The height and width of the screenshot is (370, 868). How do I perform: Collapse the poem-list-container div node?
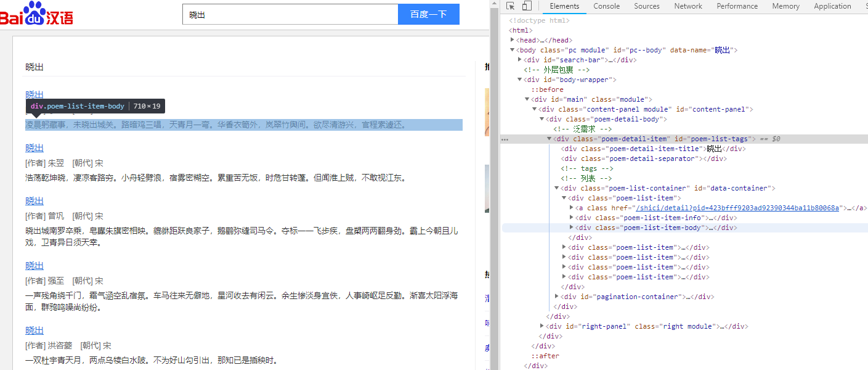click(557, 188)
